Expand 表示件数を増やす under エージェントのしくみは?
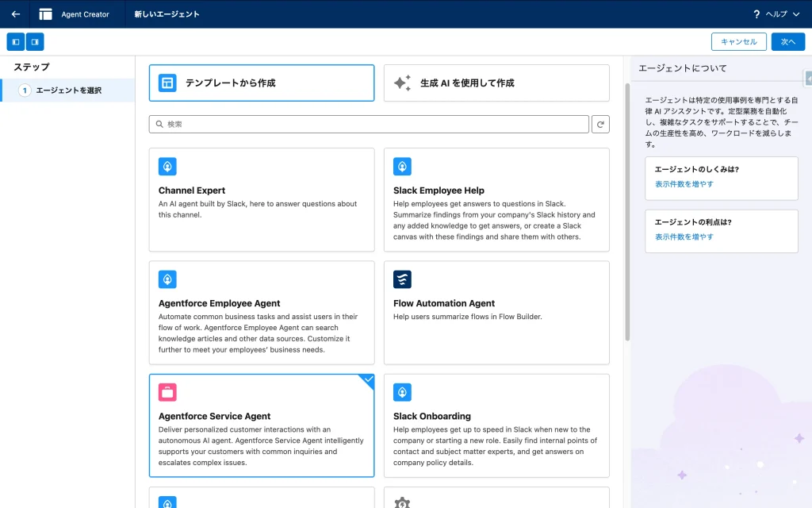Viewport: 812px width, 508px height. (684, 184)
